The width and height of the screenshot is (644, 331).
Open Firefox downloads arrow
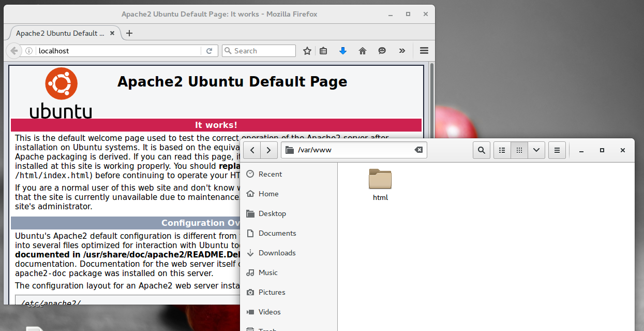pyautogui.click(x=342, y=51)
